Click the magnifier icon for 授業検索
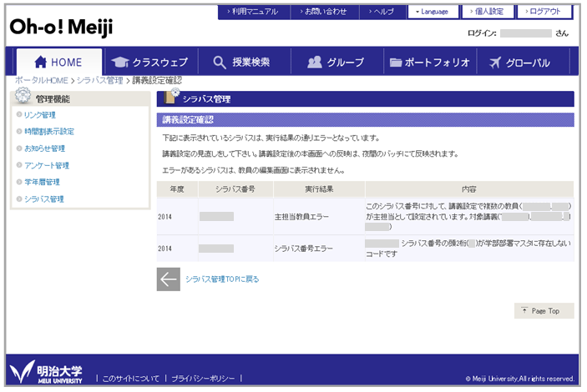The image size is (587, 392). tap(220, 63)
